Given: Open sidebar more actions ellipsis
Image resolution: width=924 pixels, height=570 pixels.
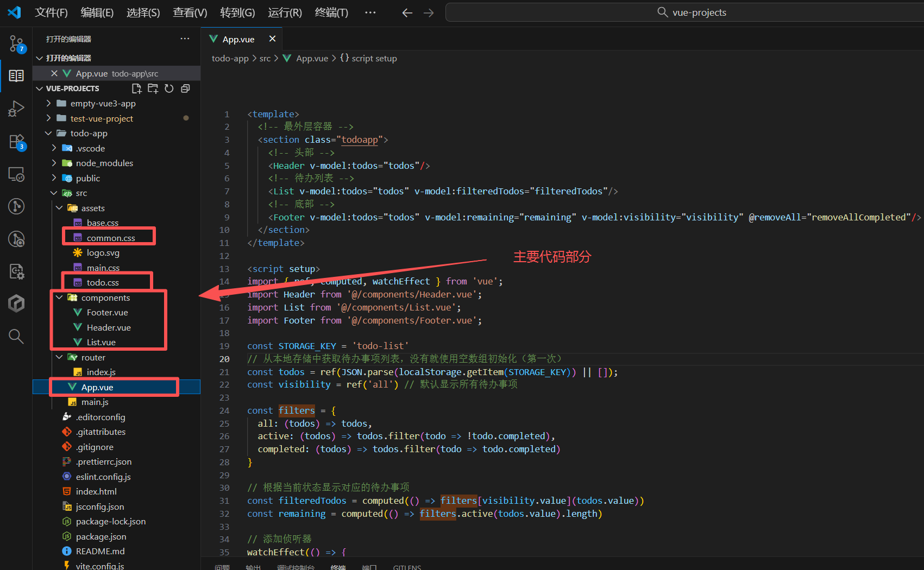Looking at the screenshot, I should coord(185,39).
